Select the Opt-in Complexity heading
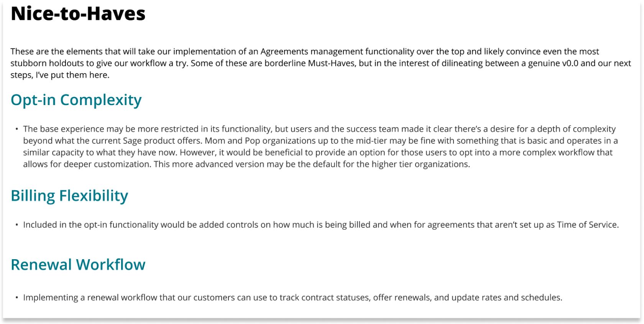The width and height of the screenshot is (644, 324). [76, 100]
